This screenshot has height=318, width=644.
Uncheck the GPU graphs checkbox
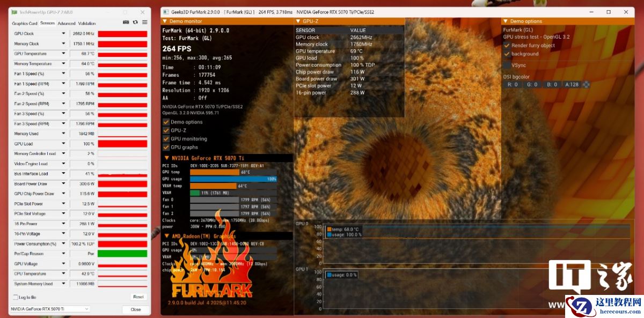[166, 147]
